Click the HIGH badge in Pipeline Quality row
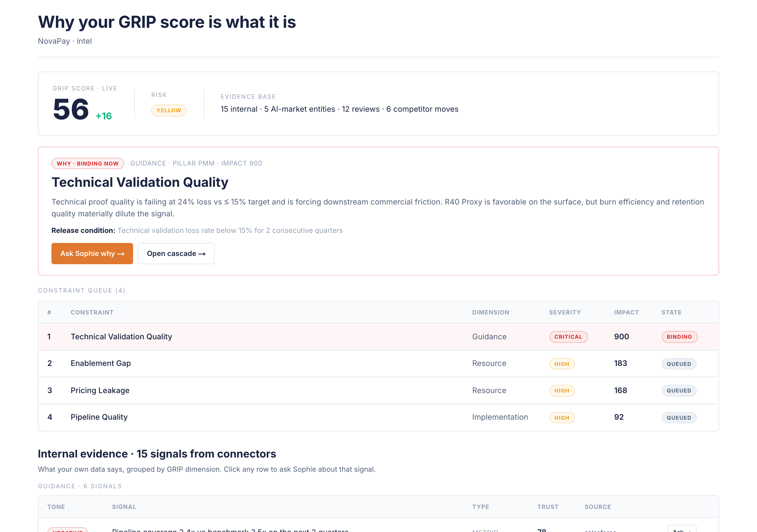 tap(562, 418)
